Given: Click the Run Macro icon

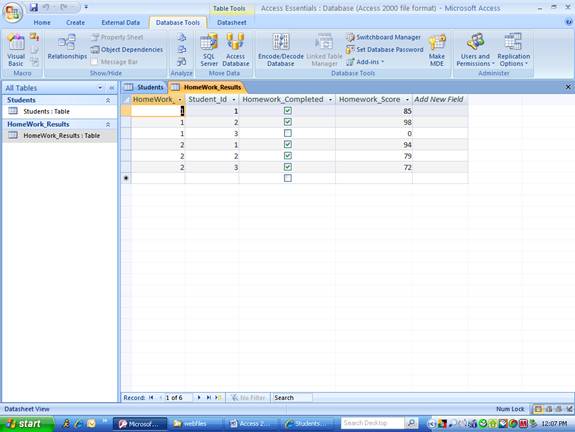Looking at the screenshot, I should (x=34, y=37).
